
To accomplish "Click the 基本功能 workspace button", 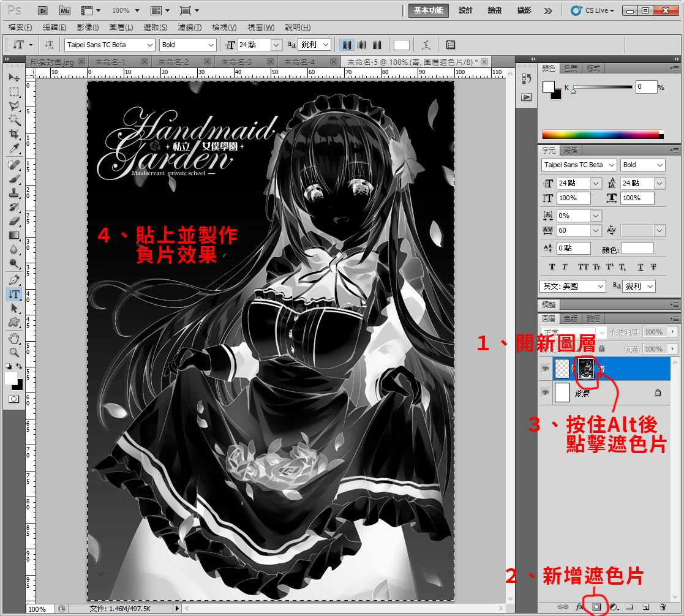I will (x=429, y=10).
